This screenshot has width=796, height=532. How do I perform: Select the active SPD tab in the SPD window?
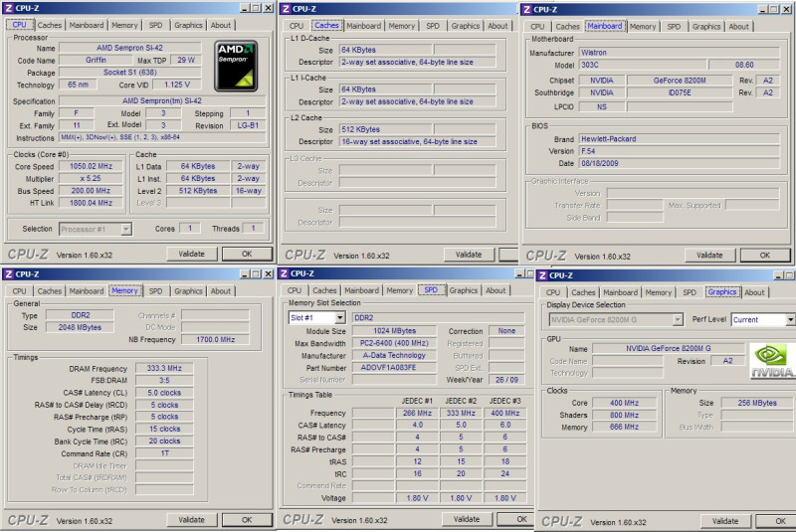pos(431,290)
